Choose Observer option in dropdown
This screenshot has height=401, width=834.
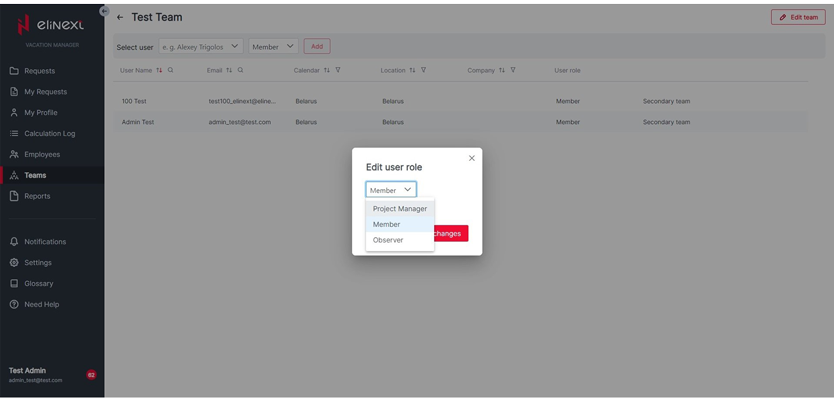388,239
